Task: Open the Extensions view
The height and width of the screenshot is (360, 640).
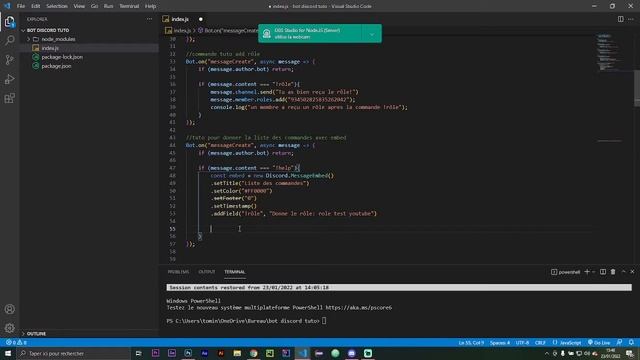Action: [x=9, y=98]
